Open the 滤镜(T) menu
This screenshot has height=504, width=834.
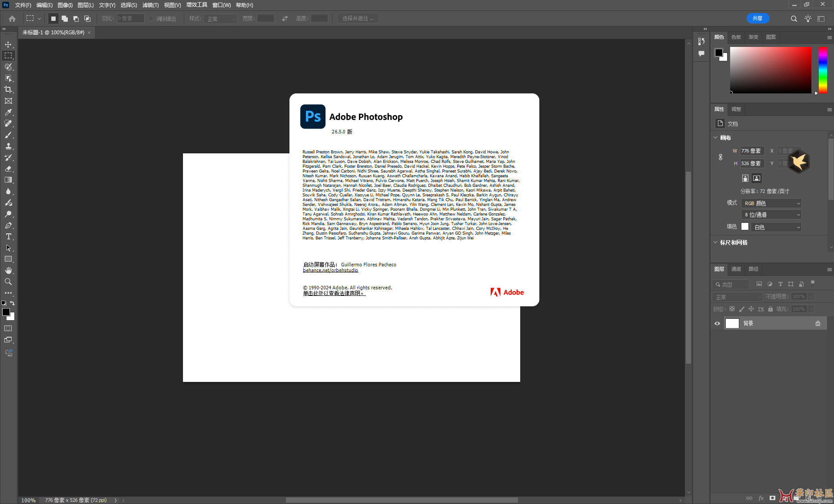[x=150, y=5]
